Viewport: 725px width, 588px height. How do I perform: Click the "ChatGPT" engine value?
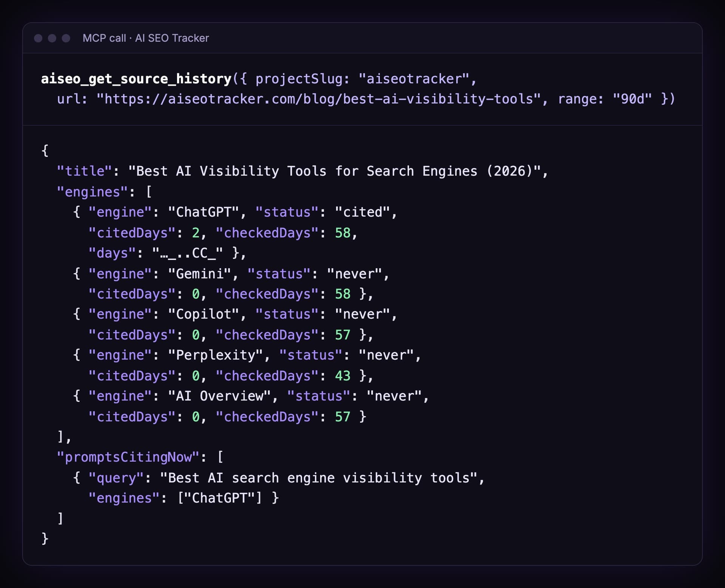pyautogui.click(x=204, y=212)
